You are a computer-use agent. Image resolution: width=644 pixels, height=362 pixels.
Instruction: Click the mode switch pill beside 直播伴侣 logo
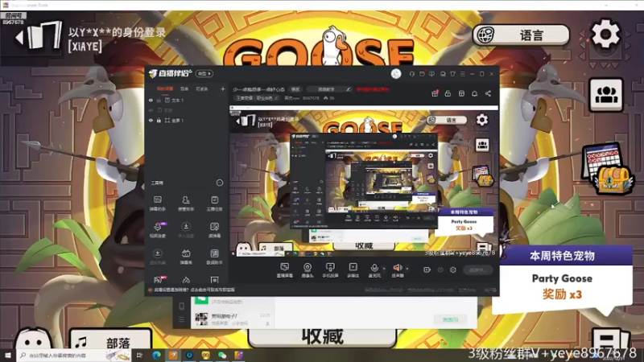click(204, 73)
